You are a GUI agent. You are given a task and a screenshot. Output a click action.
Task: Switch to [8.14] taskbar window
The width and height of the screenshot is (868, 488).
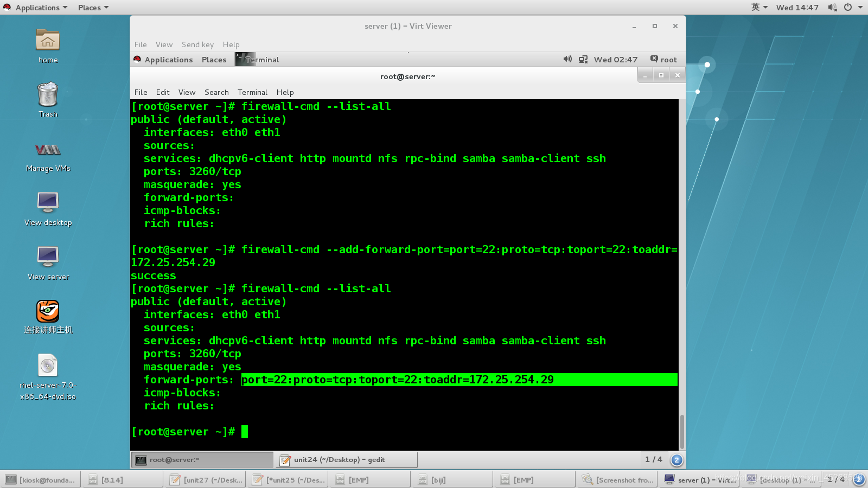tap(123, 479)
